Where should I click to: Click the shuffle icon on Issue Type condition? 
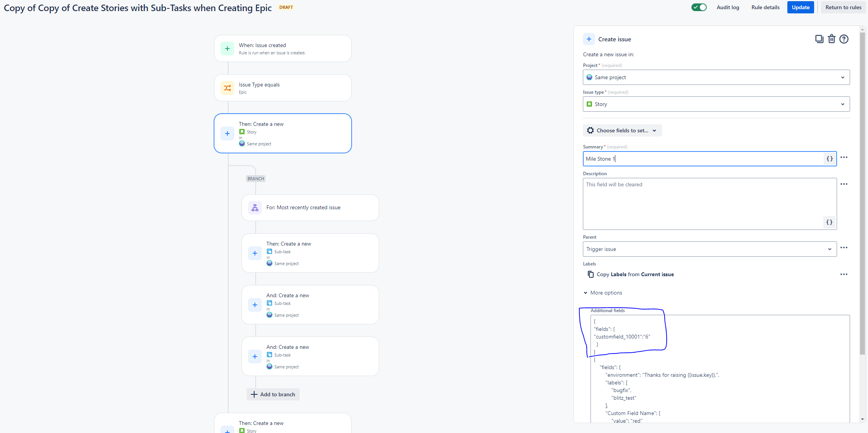(x=227, y=88)
